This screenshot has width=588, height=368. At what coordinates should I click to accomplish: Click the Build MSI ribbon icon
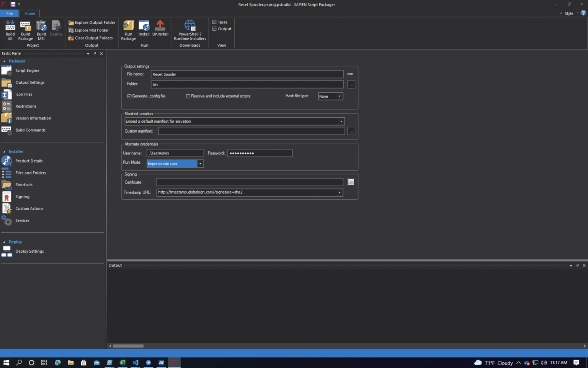click(41, 30)
